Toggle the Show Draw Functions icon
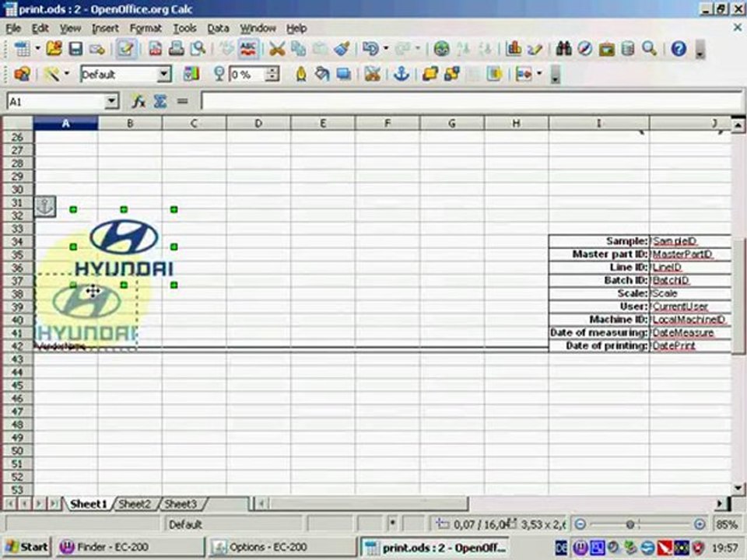The height and width of the screenshot is (560, 747). tap(535, 48)
